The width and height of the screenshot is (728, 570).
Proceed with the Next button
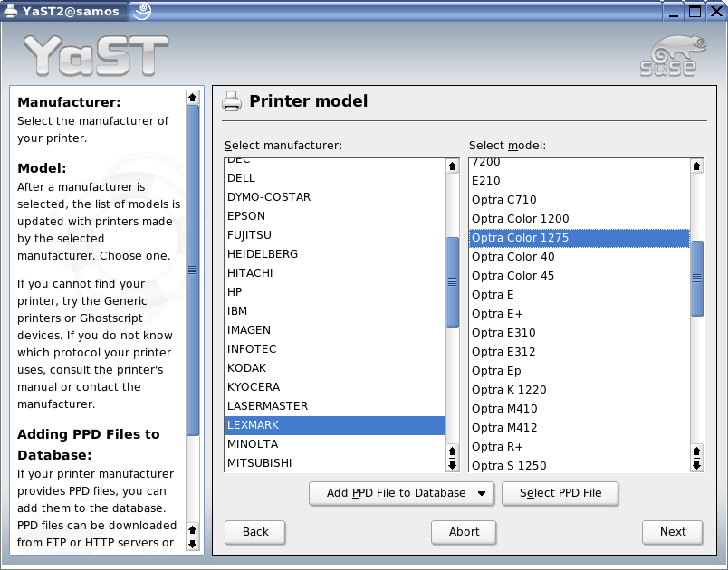[x=672, y=532]
